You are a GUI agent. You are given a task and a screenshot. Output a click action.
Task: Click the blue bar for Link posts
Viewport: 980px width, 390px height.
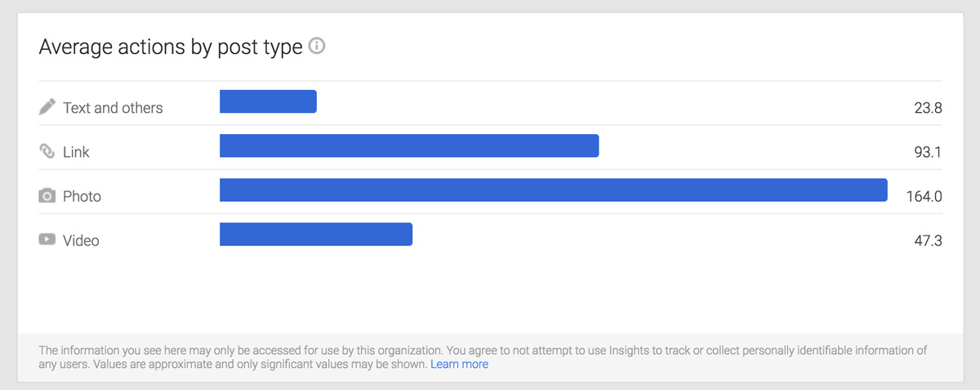coord(409,146)
